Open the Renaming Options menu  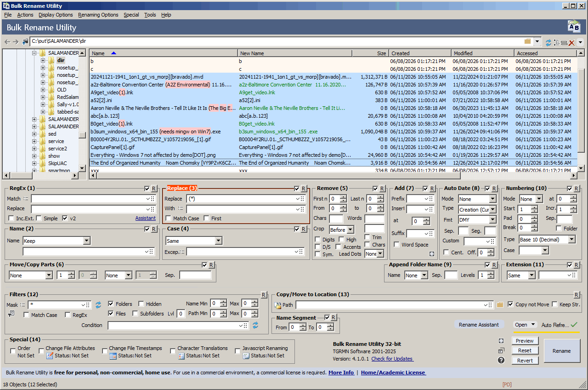click(98, 15)
